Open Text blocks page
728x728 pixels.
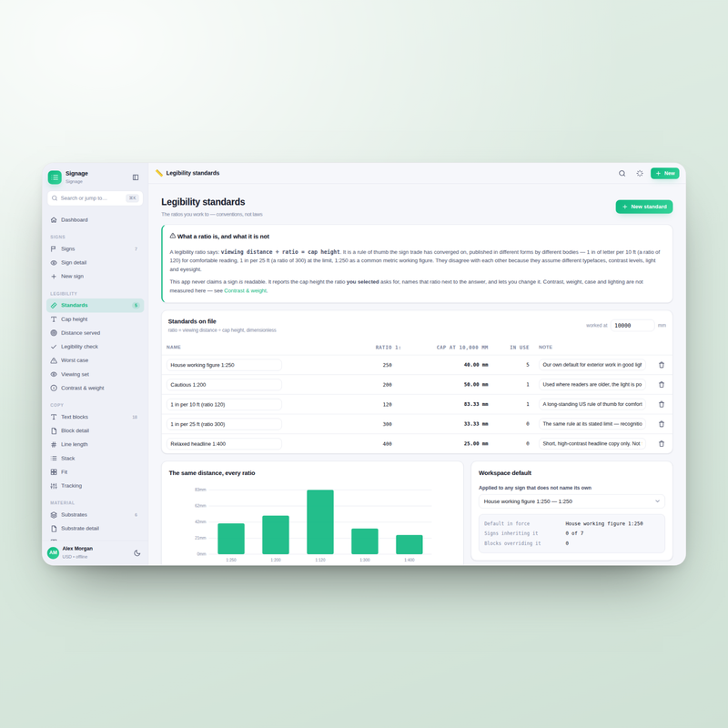point(96,417)
